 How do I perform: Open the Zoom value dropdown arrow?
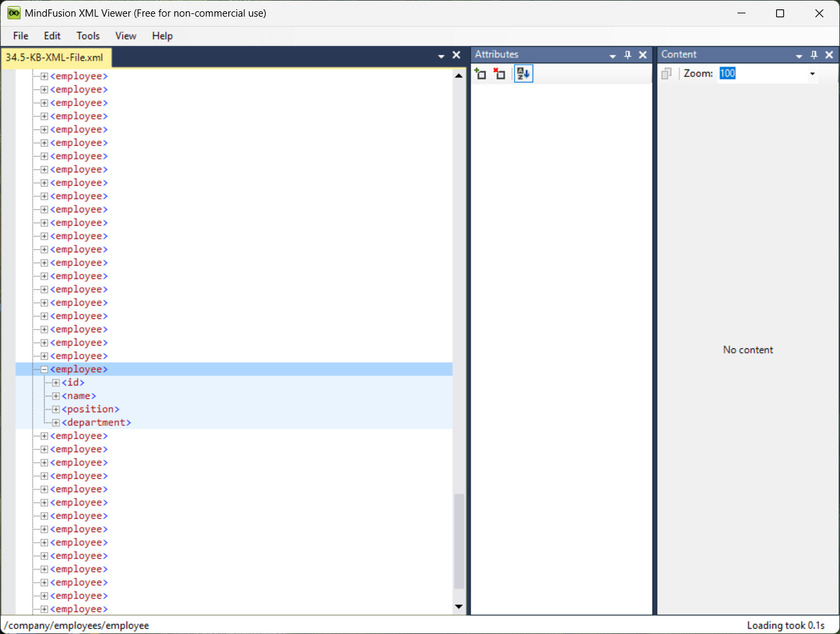pyautogui.click(x=812, y=74)
